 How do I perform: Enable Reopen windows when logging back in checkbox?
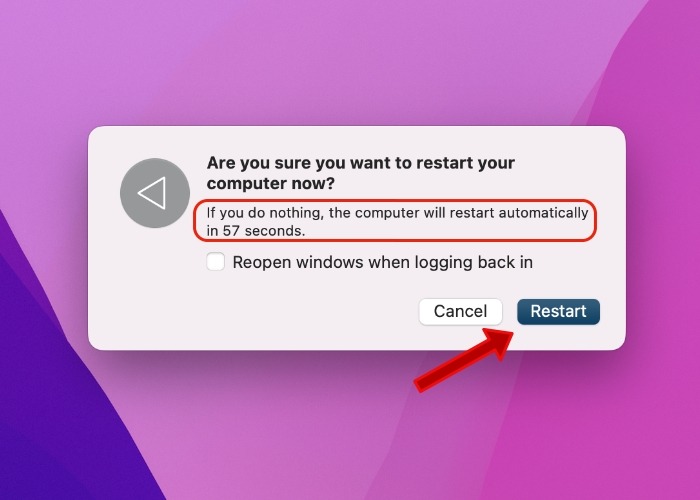coord(215,262)
